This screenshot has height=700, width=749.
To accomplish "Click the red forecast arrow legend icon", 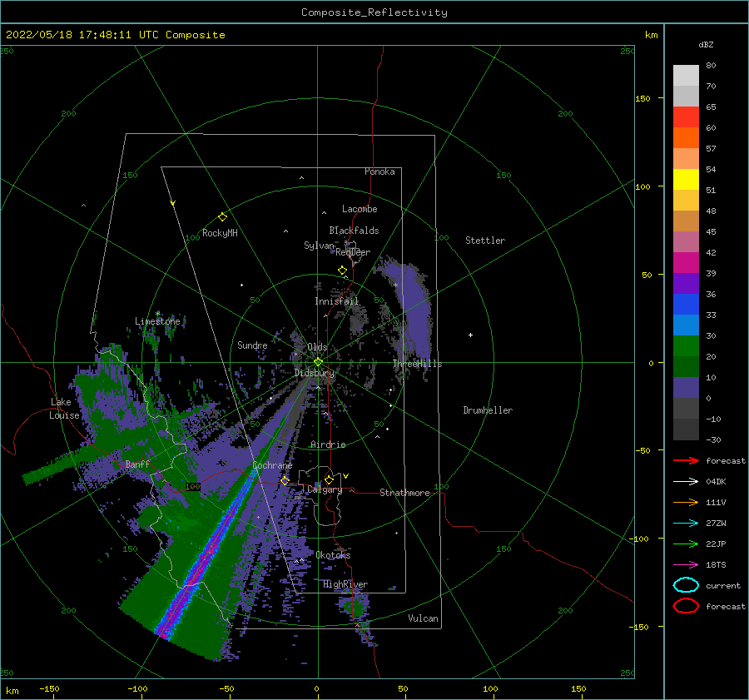I will point(686,460).
